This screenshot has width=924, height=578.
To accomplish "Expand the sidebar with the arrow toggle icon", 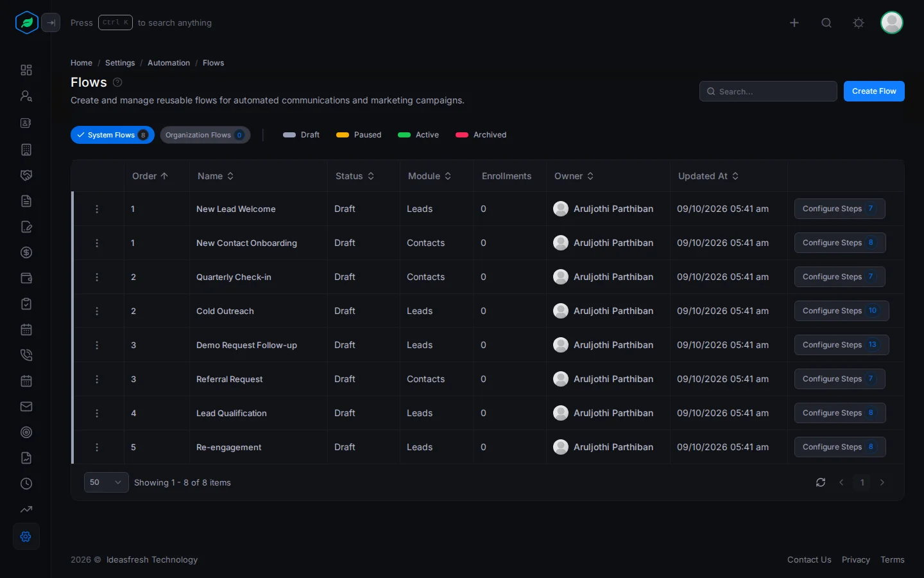I will (x=51, y=22).
